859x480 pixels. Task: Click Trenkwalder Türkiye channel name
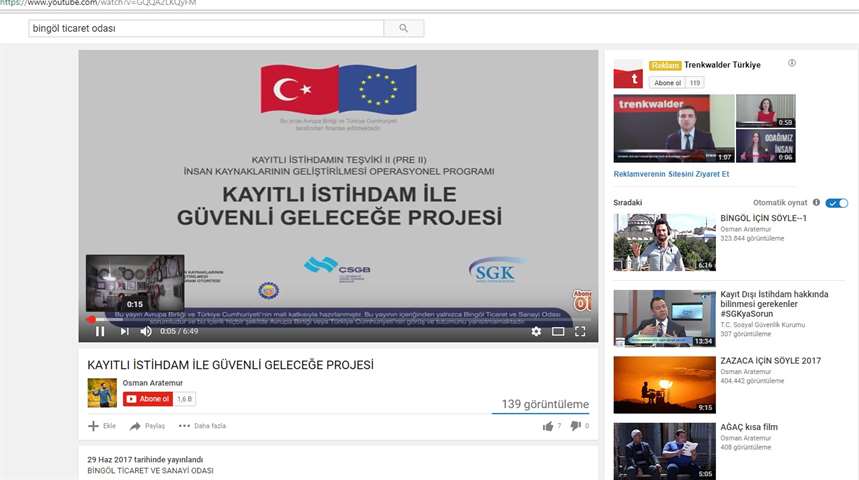point(722,65)
